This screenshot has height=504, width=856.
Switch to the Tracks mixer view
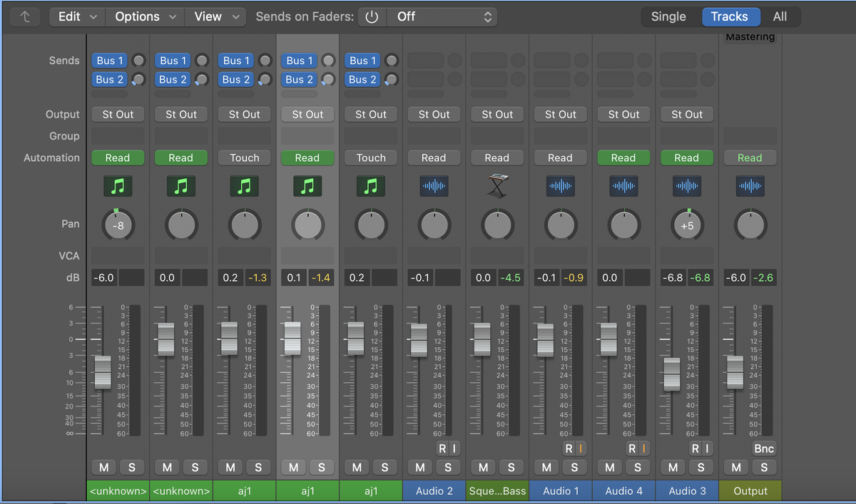tap(730, 16)
